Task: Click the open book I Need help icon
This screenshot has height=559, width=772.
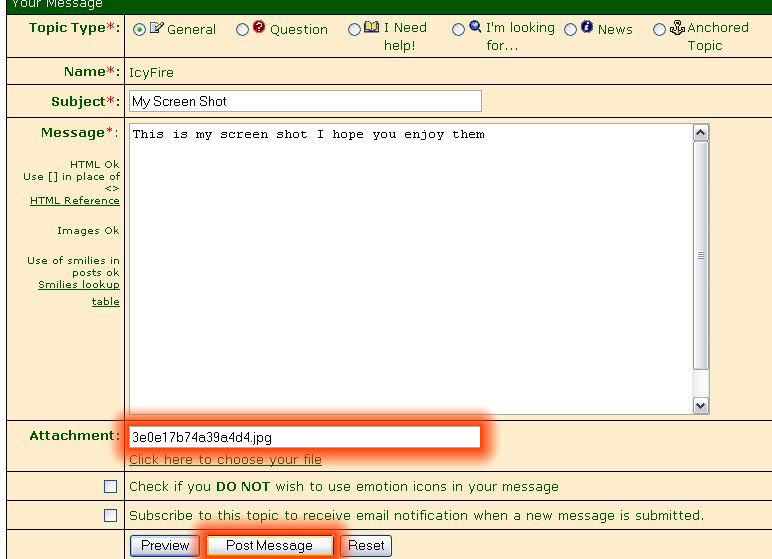Action: point(371,27)
